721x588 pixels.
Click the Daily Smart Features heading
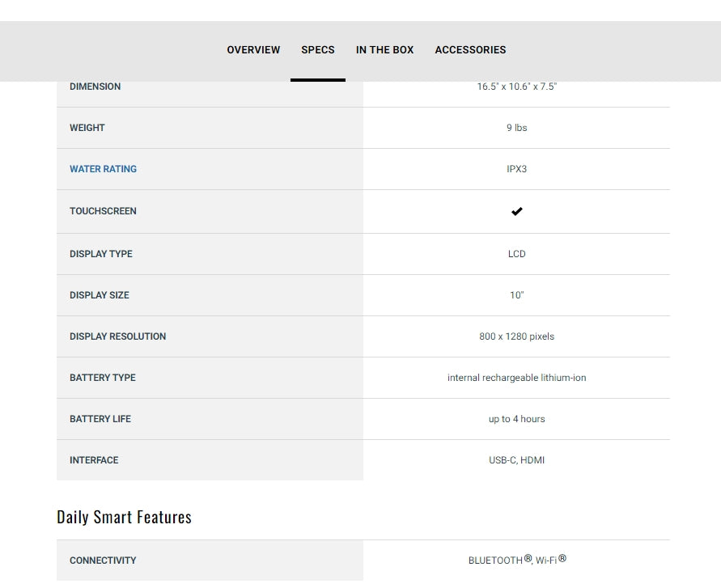click(x=124, y=518)
